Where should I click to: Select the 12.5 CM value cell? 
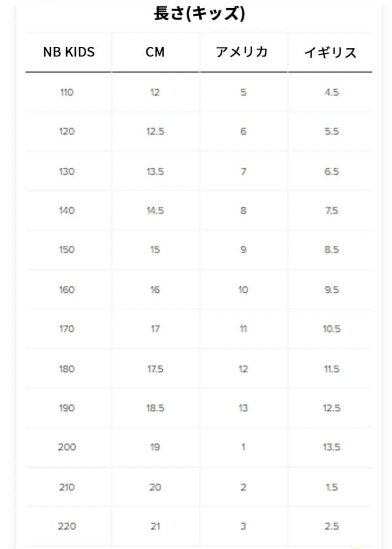click(x=155, y=132)
